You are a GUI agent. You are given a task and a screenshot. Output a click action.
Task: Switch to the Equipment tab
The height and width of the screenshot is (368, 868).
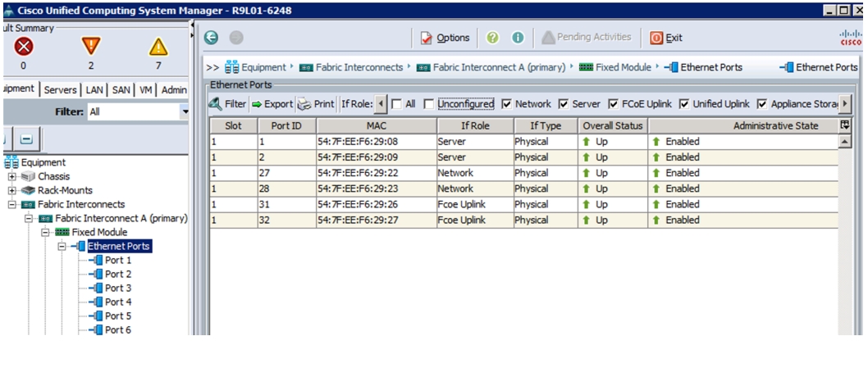[x=20, y=89]
